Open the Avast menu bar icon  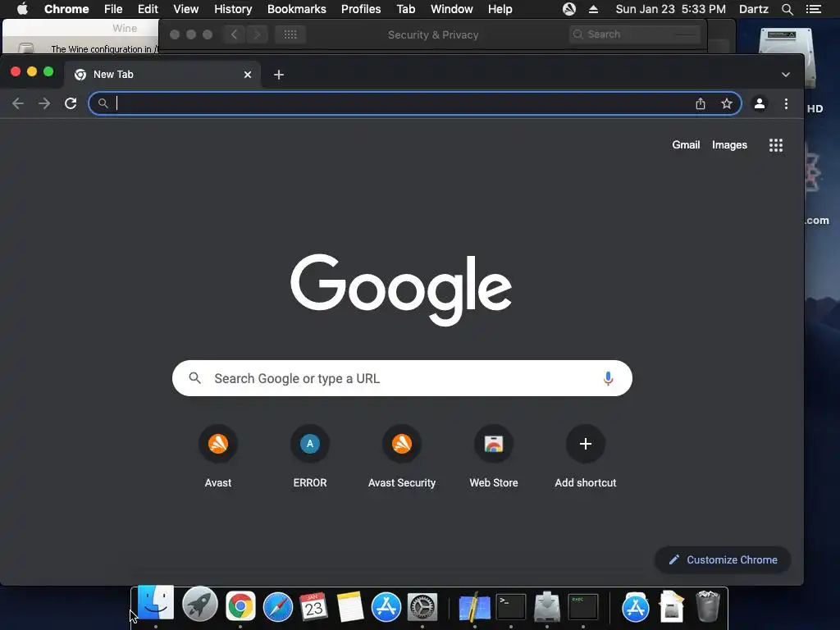569,9
